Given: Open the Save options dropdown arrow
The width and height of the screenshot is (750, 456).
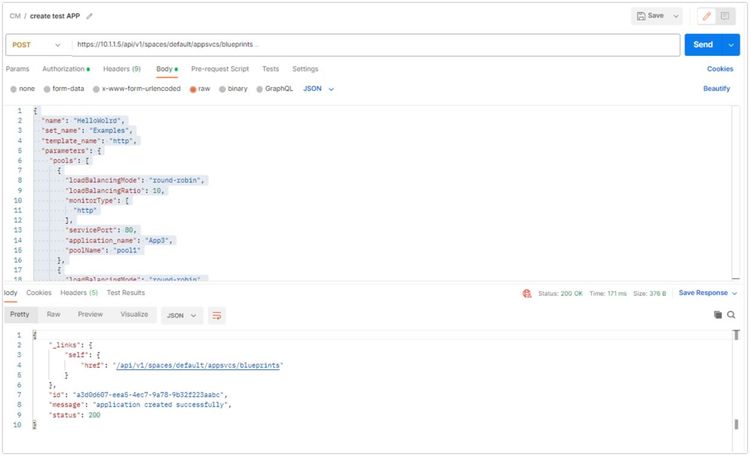Looking at the screenshot, I should 676,16.
